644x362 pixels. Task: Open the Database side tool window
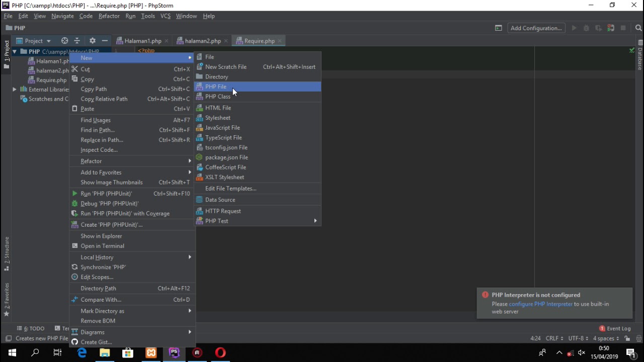click(640, 56)
